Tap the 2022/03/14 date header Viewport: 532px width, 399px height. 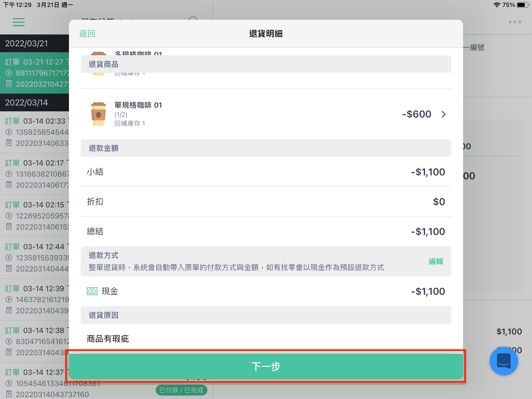tap(34, 102)
